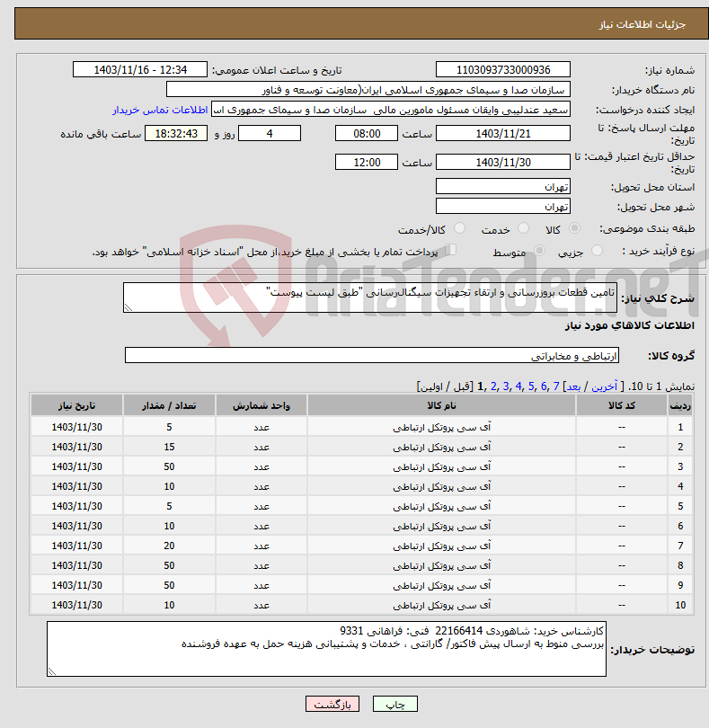Click the تعداد / مقدار column header

point(169,405)
